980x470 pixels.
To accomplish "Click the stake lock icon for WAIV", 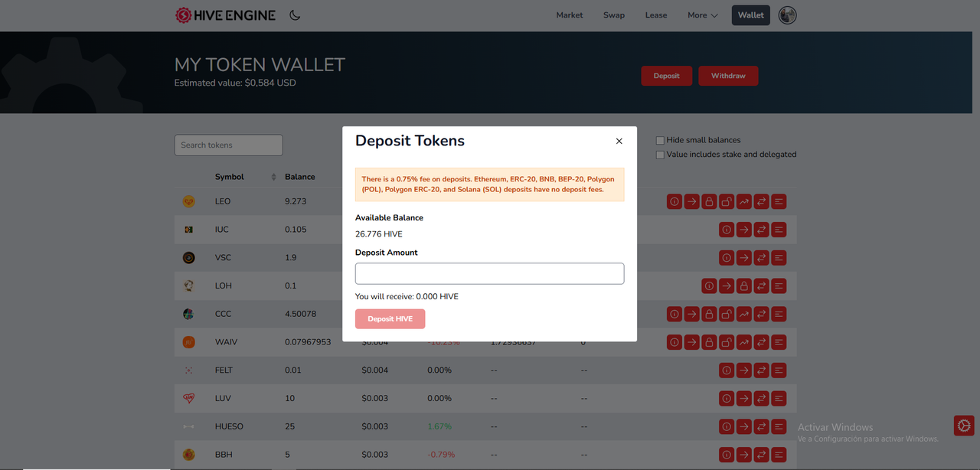I will 709,342.
